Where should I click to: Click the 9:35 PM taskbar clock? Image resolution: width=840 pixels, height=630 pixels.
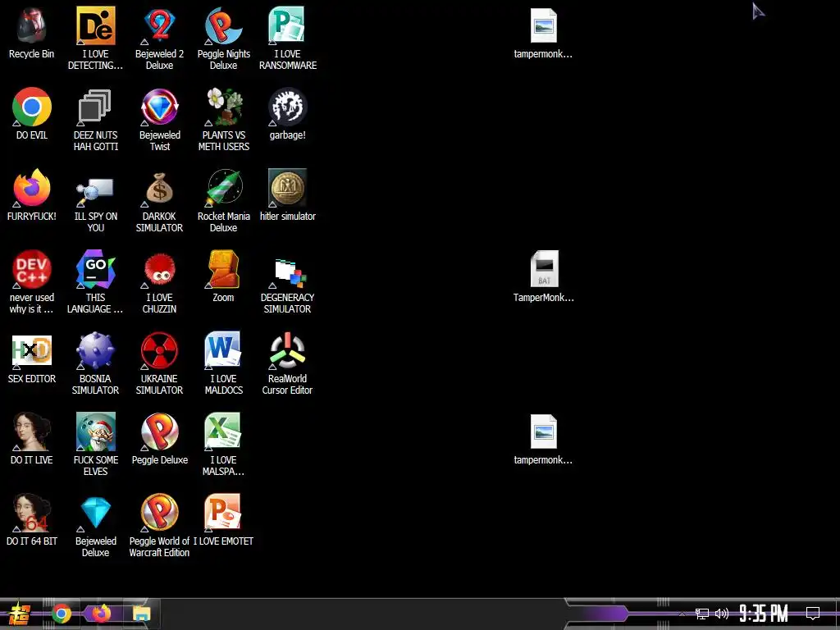764,614
